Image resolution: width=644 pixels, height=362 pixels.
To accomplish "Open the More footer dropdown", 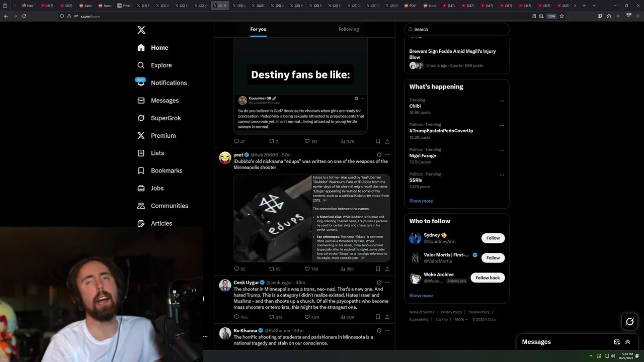I will (x=461, y=319).
